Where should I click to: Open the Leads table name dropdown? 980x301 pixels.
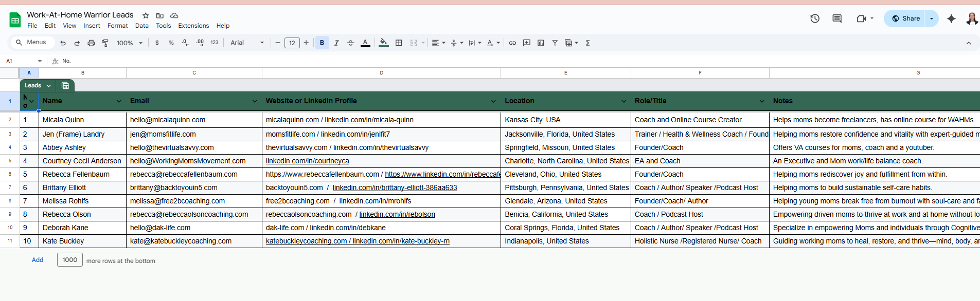(x=48, y=86)
